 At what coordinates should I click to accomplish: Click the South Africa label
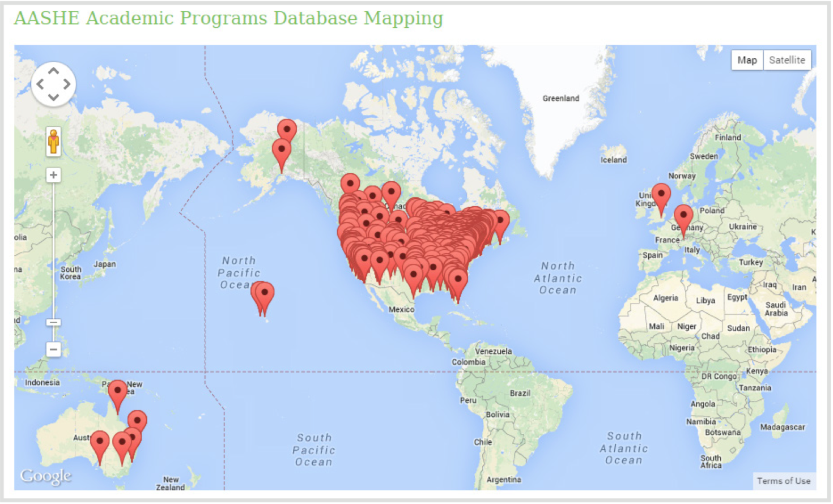(x=711, y=462)
